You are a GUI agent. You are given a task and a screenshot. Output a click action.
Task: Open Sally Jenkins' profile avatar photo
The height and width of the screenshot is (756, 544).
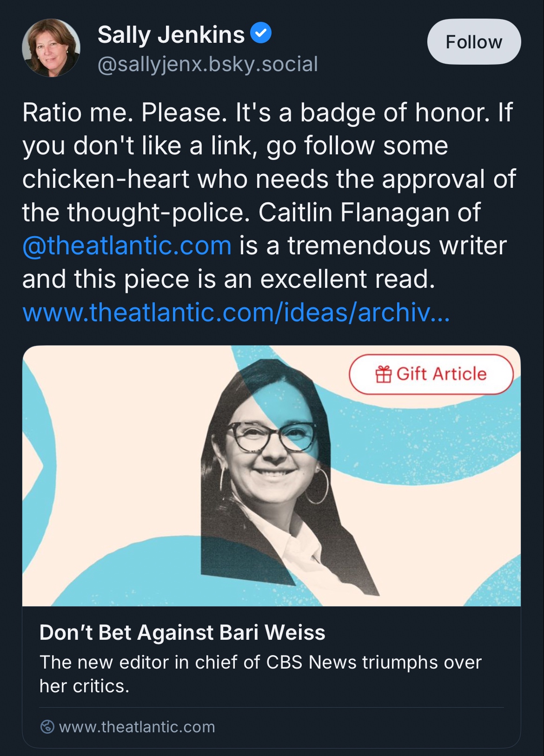tap(51, 47)
